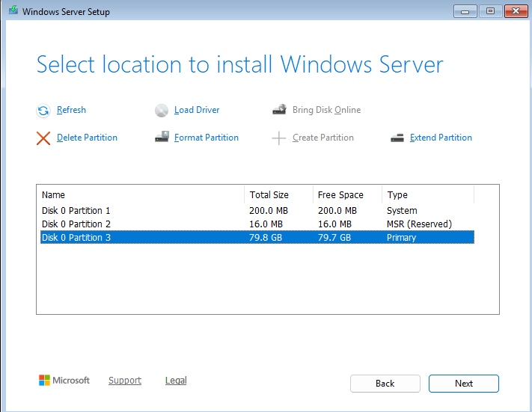Click the Windows Server Setup title bar icon
Viewport: 532px width, 412px height.
[x=13, y=10]
